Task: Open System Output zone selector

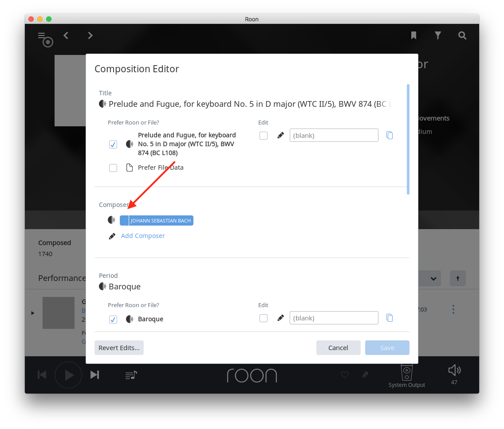Action: click(x=406, y=376)
